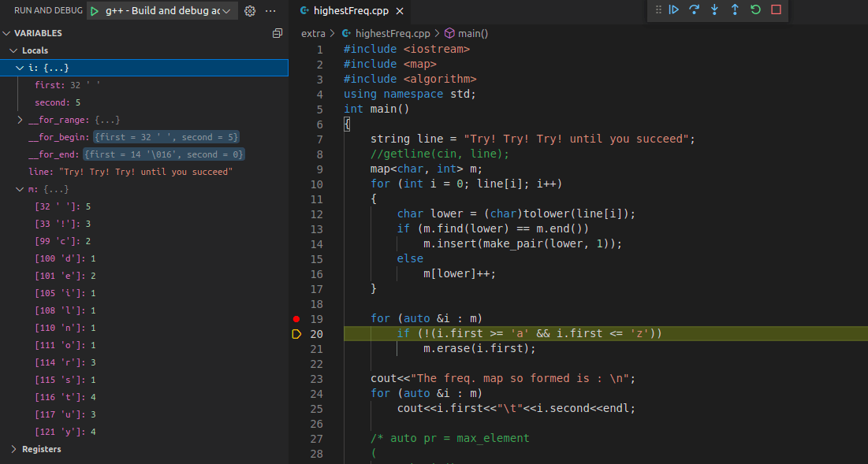Collapse the Variables section header
This screenshot has height=464, width=868.
click(x=32, y=32)
